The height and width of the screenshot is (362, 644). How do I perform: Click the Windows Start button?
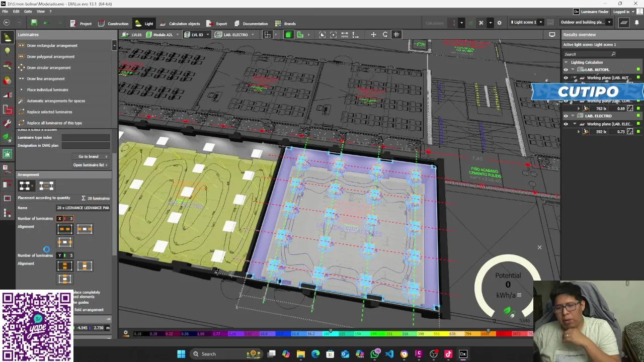pyautogui.click(x=181, y=354)
